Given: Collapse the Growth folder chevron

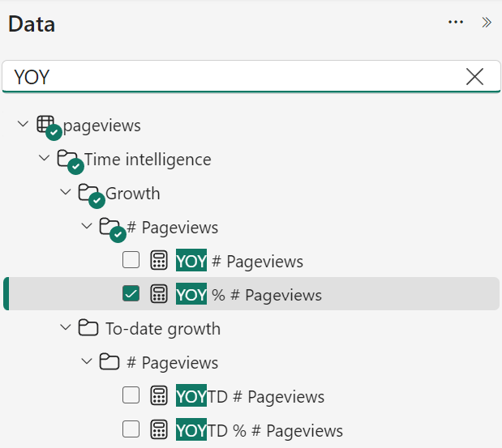Looking at the screenshot, I should 66,192.
